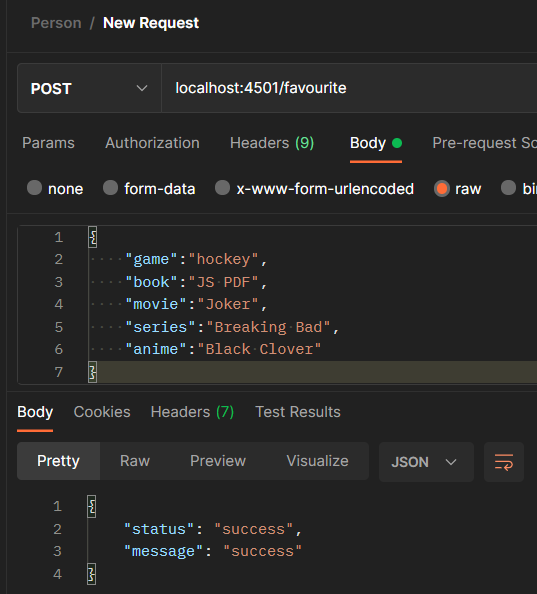Select the none body type radio
This screenshot has height=594, width=537.
pyautogui.click(x=34, y=188)
